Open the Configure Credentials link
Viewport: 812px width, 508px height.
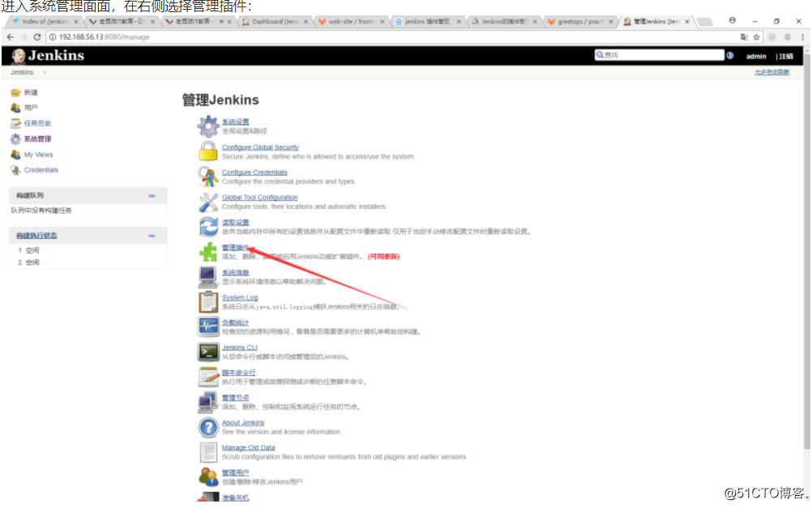(254, 173)
